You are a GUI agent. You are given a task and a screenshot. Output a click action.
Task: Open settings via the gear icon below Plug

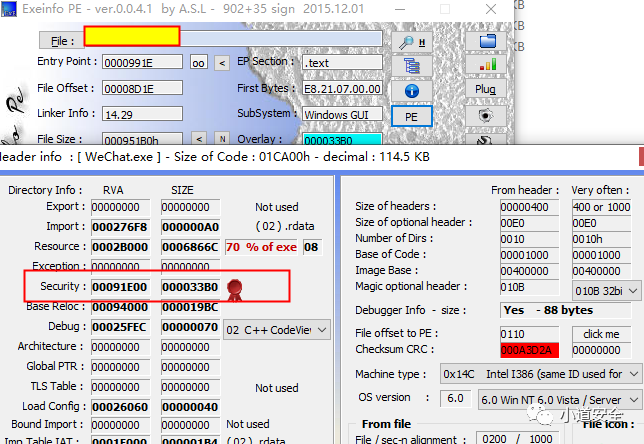coord(485,115)
